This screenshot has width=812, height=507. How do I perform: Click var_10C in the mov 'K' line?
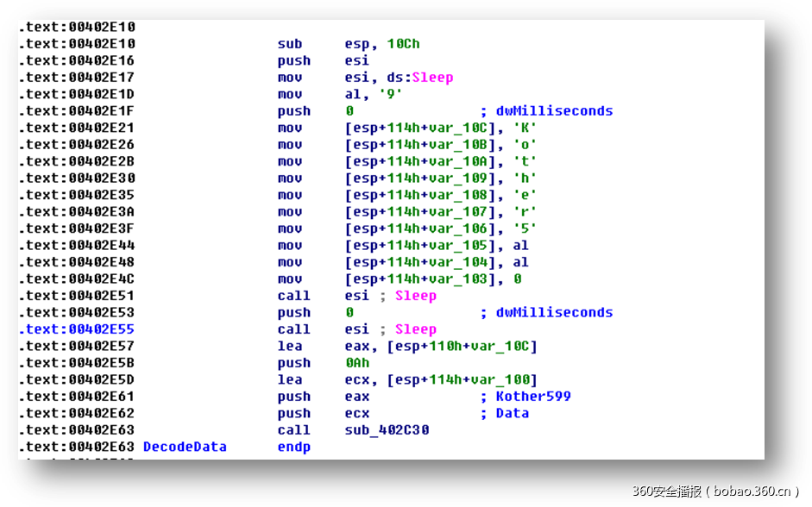[458, 128]
